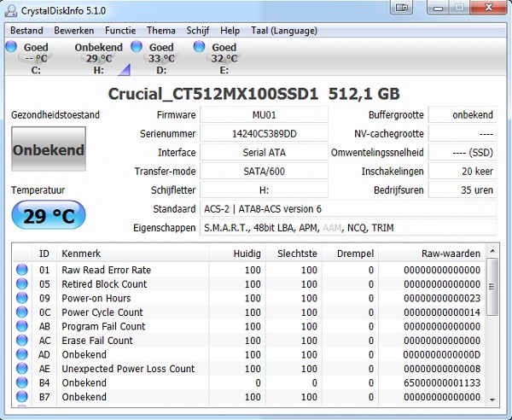Viewport: 512px width, 420px height.
Task: Click the status orb for Unexpected Power Loss Count
Action: (22, 369)
